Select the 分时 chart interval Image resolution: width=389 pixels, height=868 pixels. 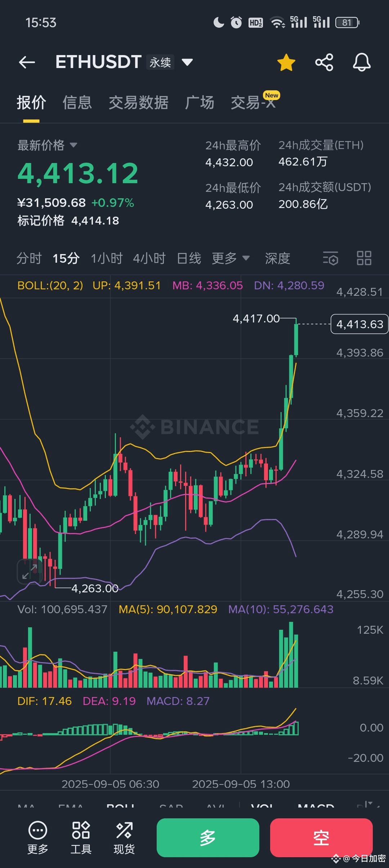tap(29, 258)
